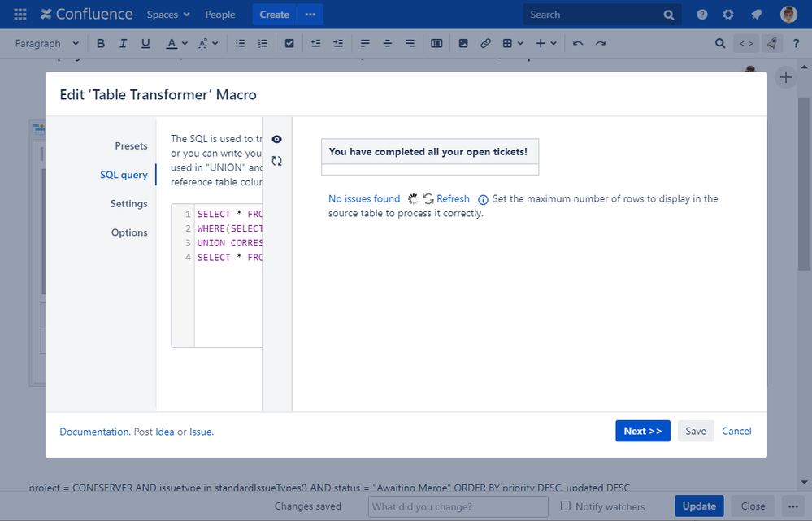Open the Spaces dropdown menu

click(x=168, y=15)
